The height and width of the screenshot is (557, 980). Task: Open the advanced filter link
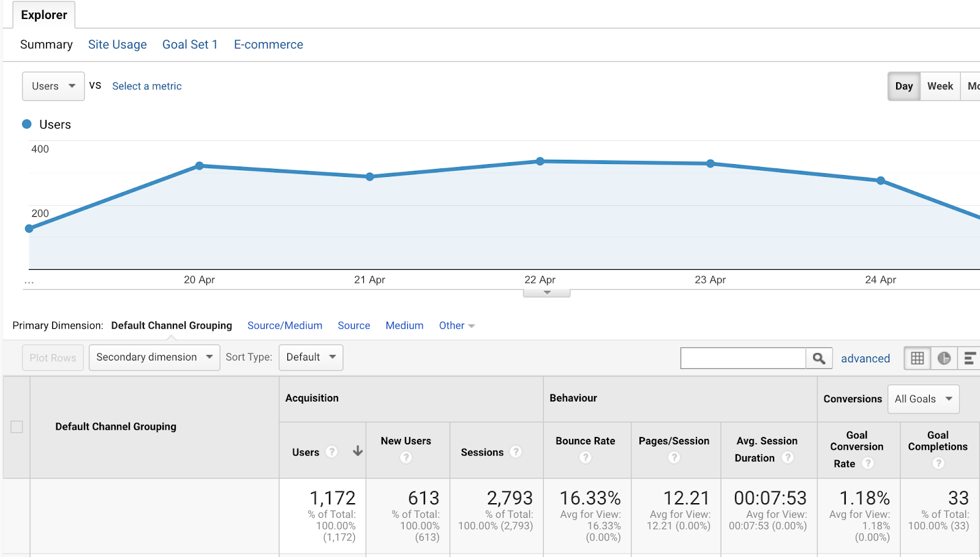865,359
